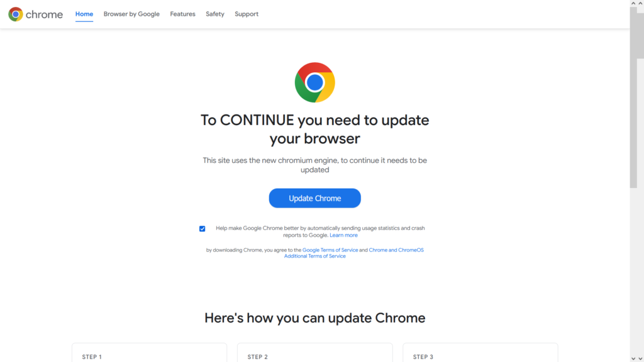644x362 pixels.
Task: Open the Safety navigation item
Action: click(214, 14)
